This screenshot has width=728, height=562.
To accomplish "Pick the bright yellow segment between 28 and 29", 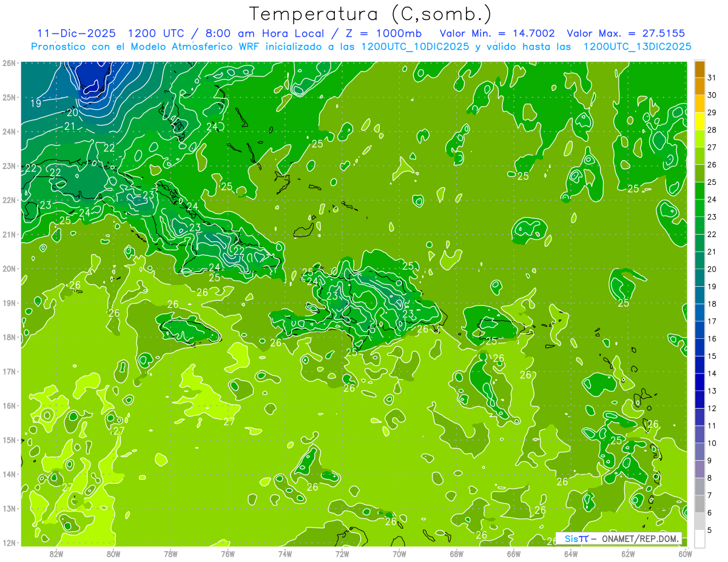I will point(699,121).
